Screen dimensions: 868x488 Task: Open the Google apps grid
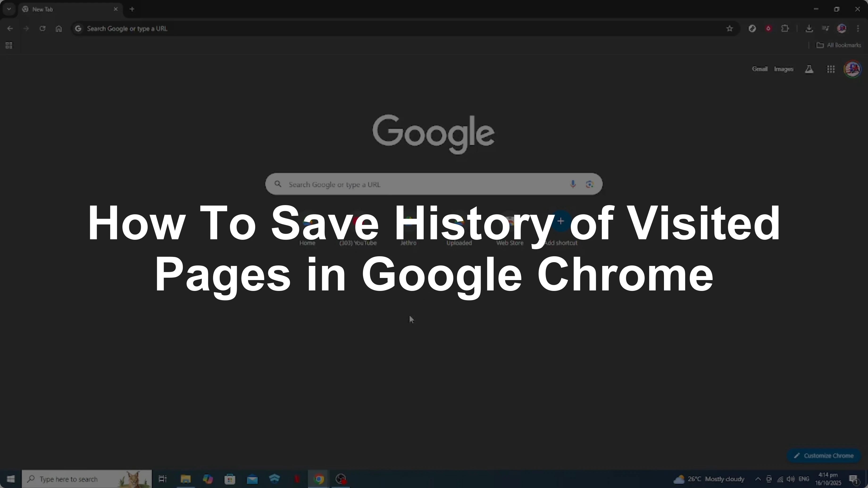tap(830, 69)
